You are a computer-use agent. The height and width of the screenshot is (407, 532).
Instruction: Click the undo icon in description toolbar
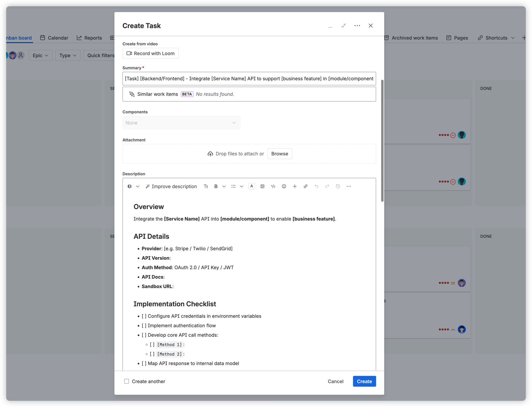pos(316,186)
